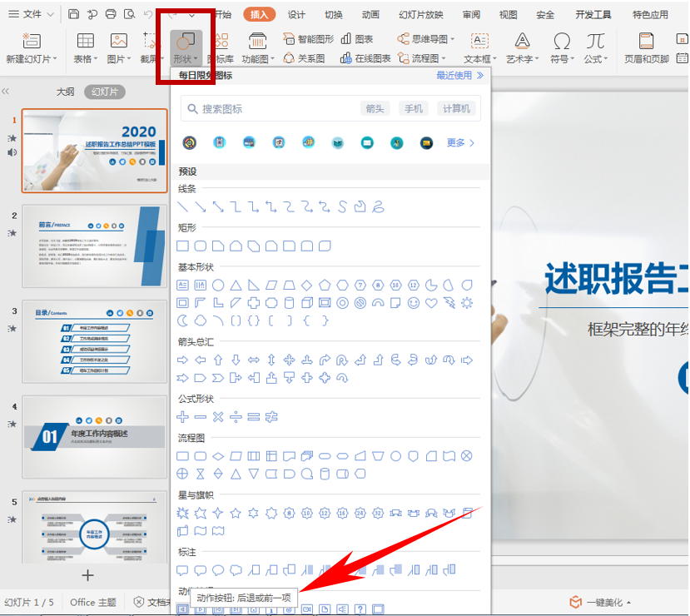The width and height of the screenshot is (690, 616).
Task: Click the Save icon in quick access toolbar
Action: 73,14
